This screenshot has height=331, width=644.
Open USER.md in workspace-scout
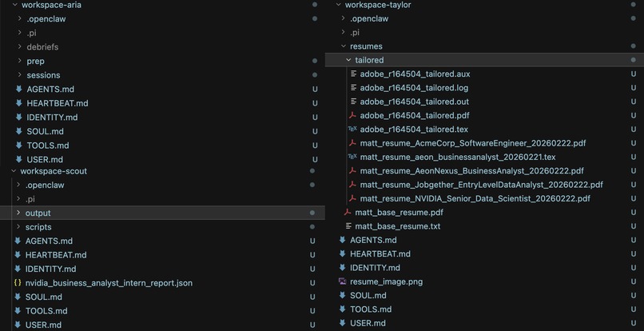pyautogui.click(x=43, y=325)
